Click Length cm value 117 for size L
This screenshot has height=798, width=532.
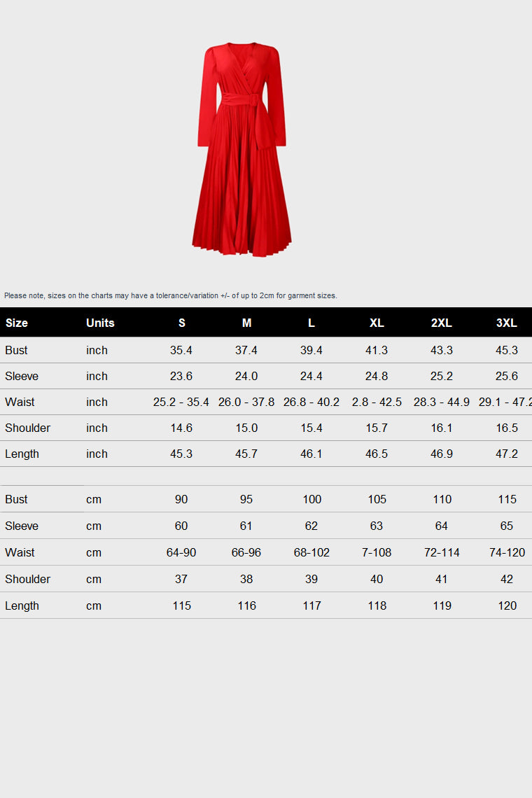tap(312, 605)
